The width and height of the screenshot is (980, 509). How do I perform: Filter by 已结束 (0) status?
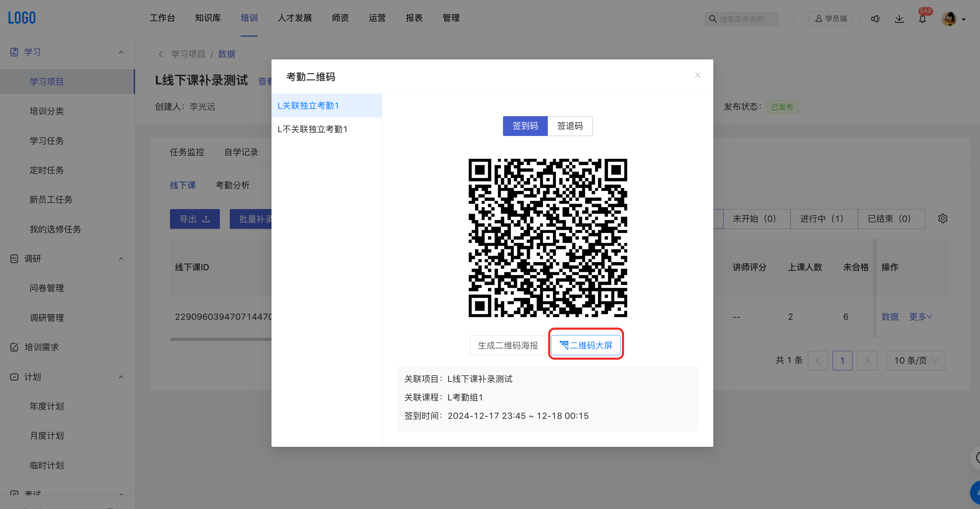(x=891, y=219)
